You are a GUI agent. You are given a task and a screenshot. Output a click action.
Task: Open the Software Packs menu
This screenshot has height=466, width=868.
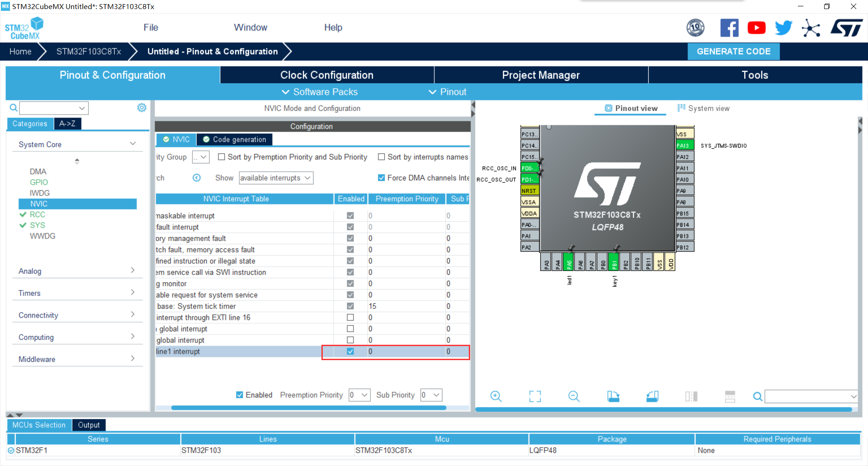(320, 92)
